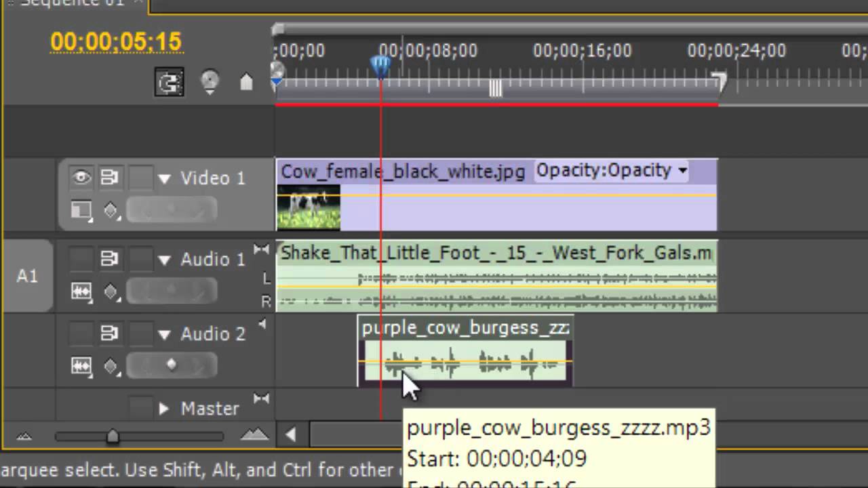Toggle track lock box on Audio 2
Screen dimensions: 868x488
tap(140, 333)
